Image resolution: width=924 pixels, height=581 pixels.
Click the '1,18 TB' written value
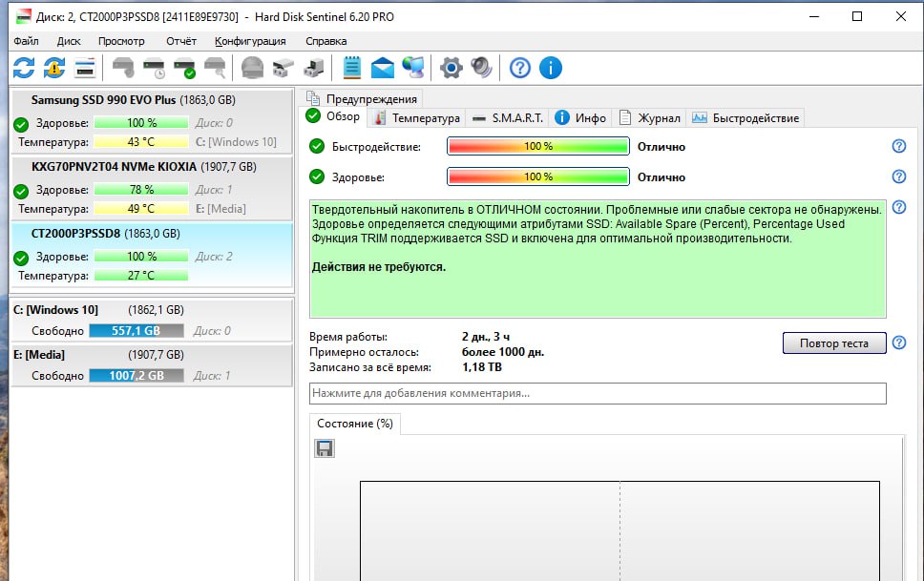tap(481, 367)
